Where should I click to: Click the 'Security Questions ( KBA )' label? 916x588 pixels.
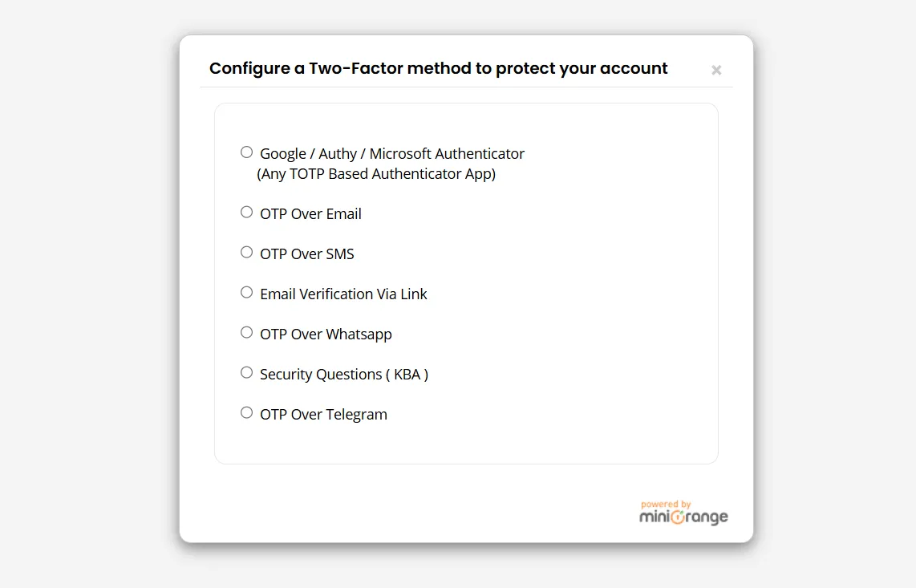coord(344,375)
